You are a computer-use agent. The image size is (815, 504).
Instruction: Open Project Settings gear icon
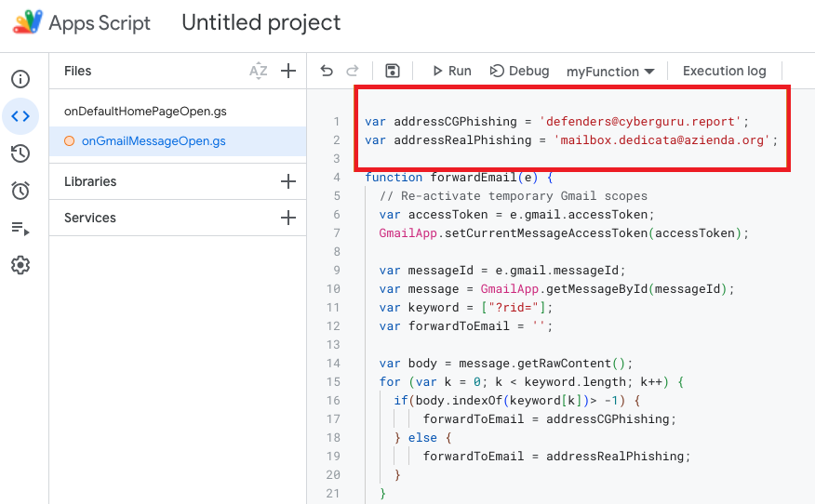[20, 265]
